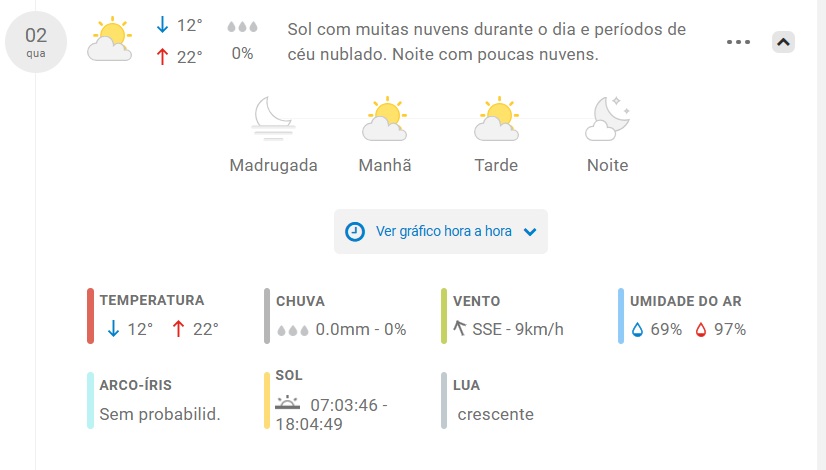Image resolution: width=826 pixels, height=470 pixels.
Task: Select the Madrugada moon with fog icon
Action: pos(273,118)
